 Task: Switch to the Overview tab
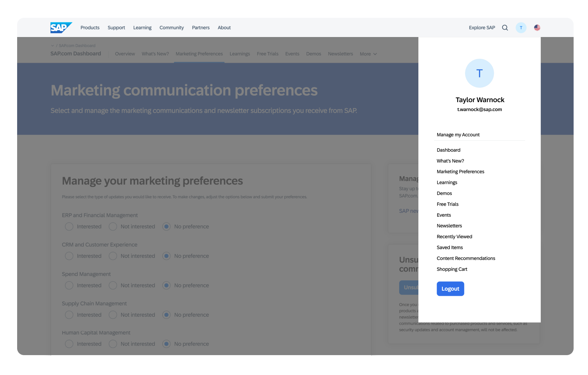click(x=125, y=54)
